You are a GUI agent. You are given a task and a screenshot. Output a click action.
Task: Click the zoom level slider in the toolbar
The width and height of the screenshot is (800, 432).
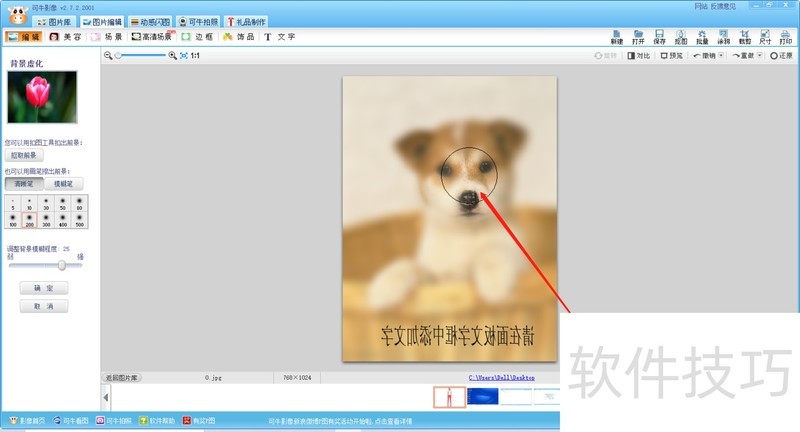pos(141,56)
